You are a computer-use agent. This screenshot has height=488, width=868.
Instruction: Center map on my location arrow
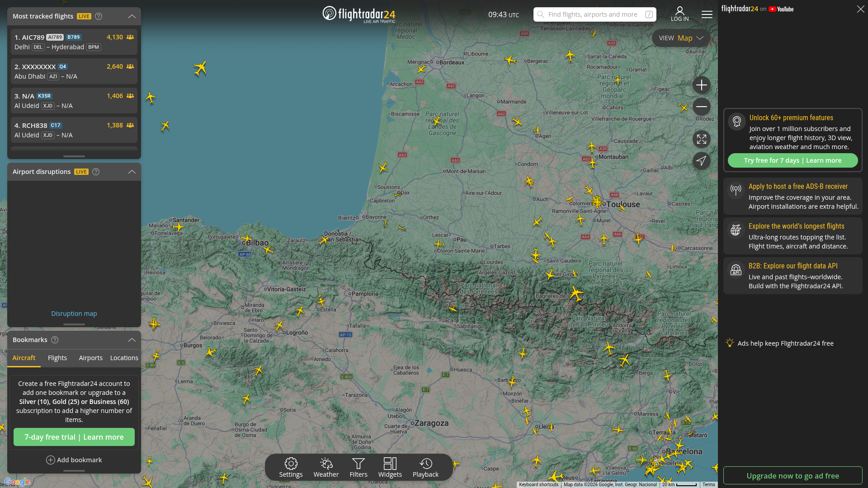click(701, 161)
